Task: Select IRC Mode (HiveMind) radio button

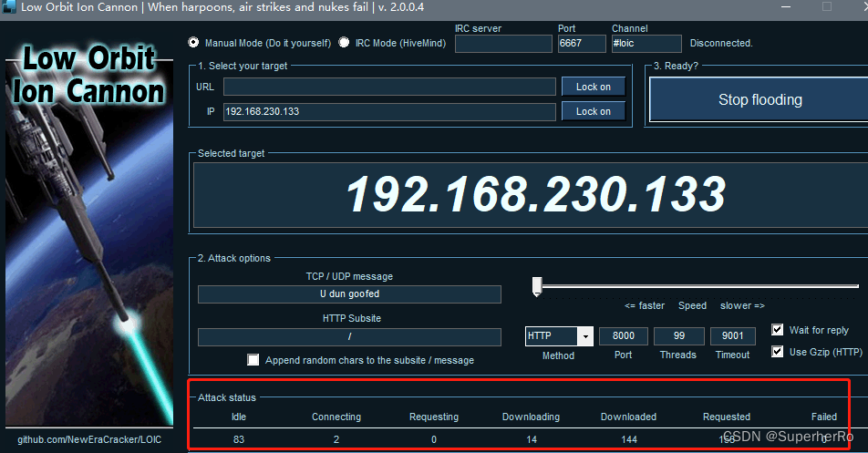Action: (x=345, y=43)
